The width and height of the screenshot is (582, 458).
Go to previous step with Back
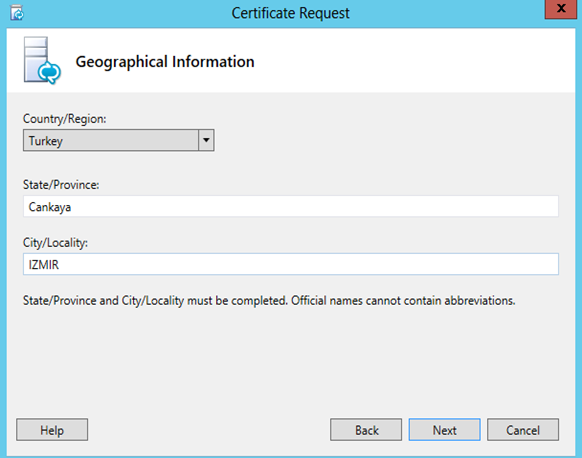[x=366, y=430]
